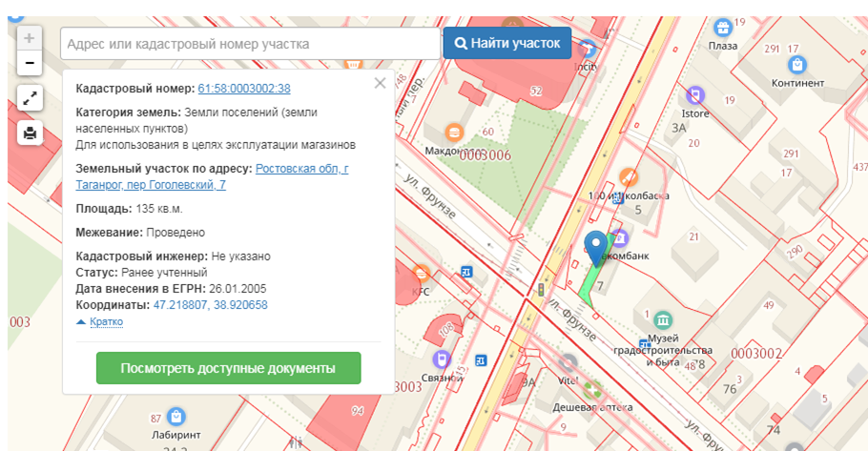Click the KFC restaurant map icon
This screenshot has height=451, width=868.
click(x=421, y=273)
